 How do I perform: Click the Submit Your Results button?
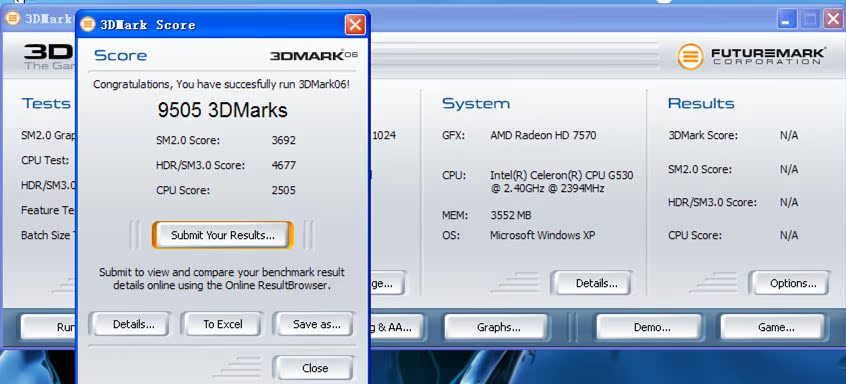click(x=223, y=235)
